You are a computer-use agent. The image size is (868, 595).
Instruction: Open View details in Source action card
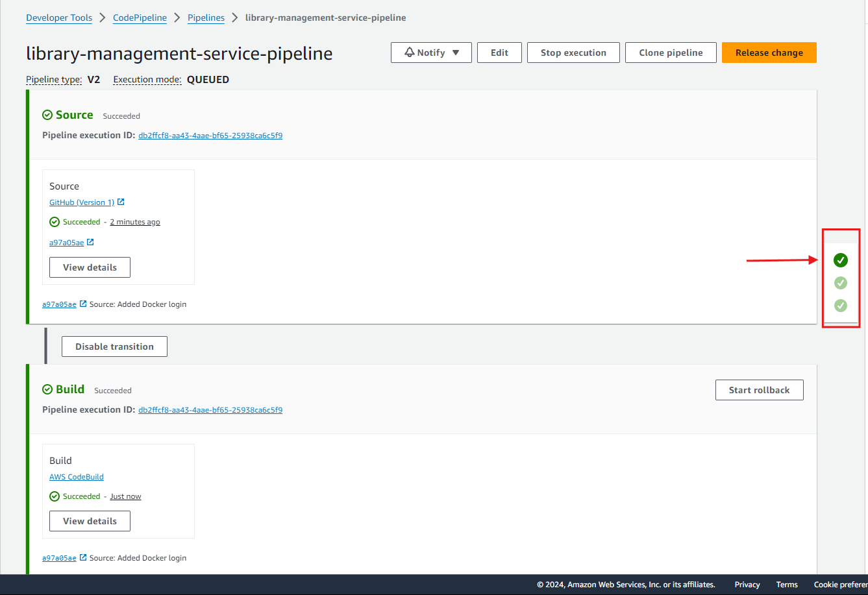coord(90,267)
